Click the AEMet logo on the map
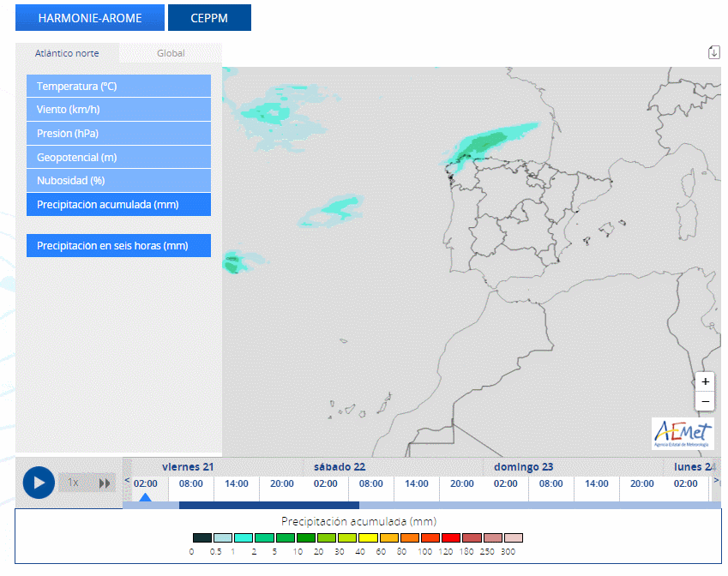 683,433
